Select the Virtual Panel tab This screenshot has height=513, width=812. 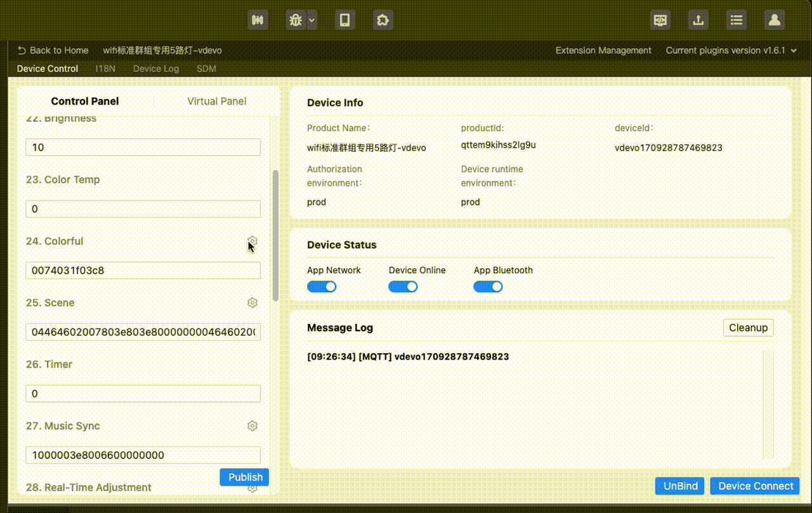217,101
